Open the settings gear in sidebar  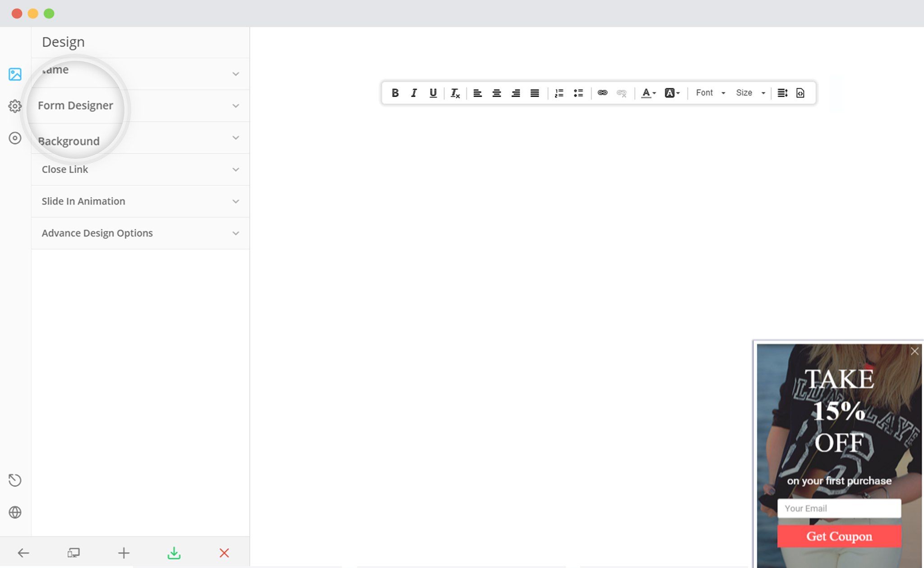(15, 106)
